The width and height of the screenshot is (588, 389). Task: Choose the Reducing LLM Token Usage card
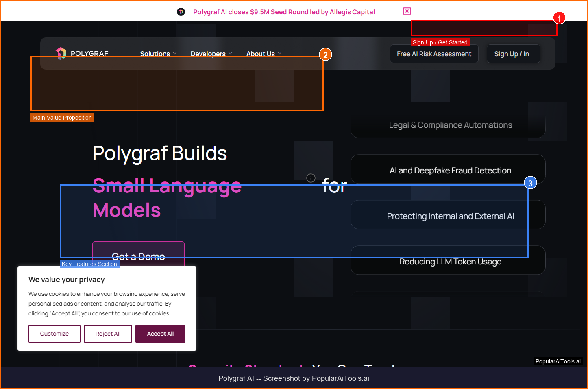coord(450,262)
